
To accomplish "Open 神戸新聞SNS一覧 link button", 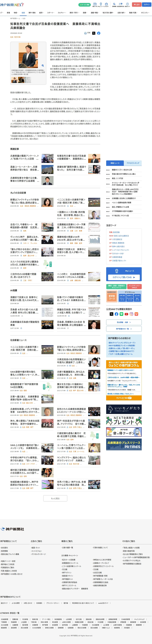I will pyautogui.click(x=124, y=329).
